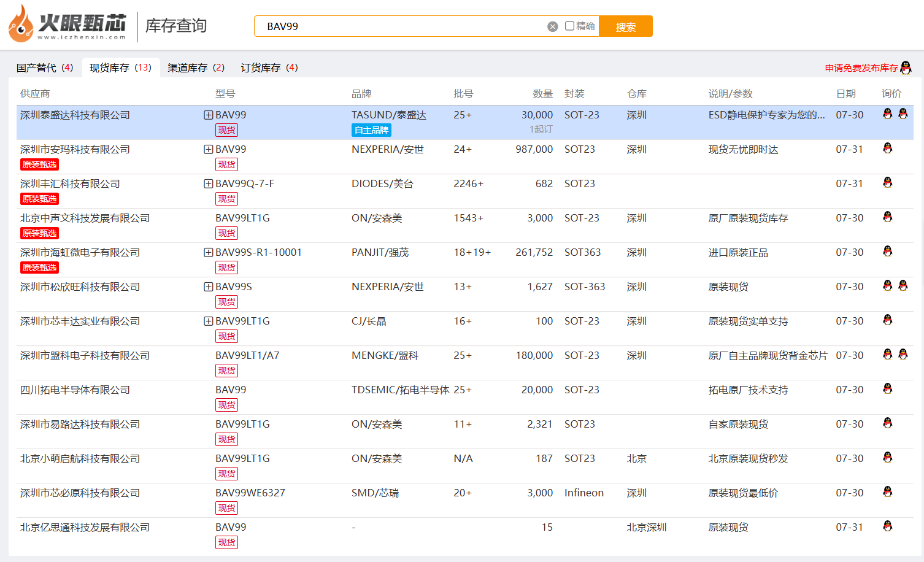924x562 pixels.
Task: Click 现货 tag under BAV99S-R1-10001
Action: 226,268
